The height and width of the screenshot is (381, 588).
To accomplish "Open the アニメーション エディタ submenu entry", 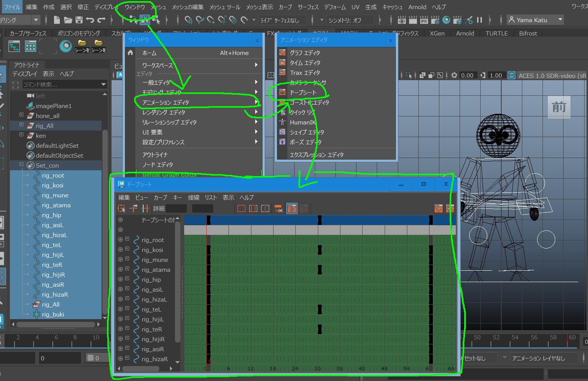I will click(x=199, y=102).
